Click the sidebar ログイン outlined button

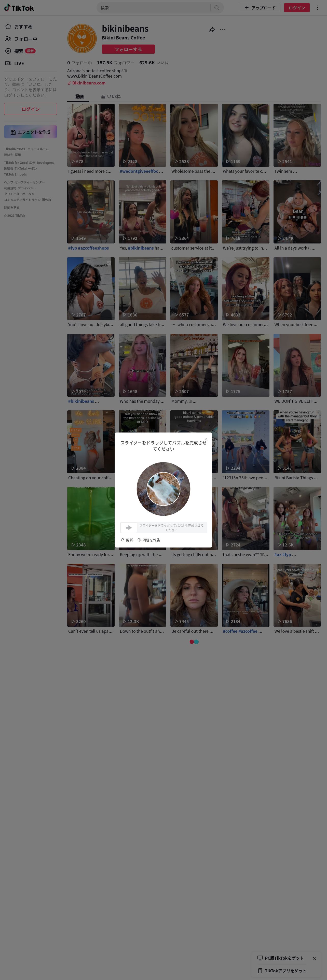click(x=31, y=109)
